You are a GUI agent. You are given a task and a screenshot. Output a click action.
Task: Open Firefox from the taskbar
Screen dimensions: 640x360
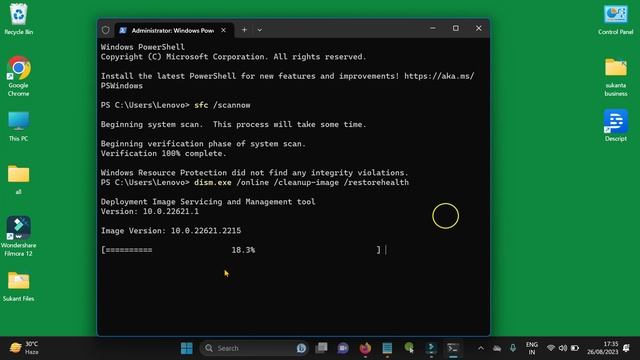point(365,348)
